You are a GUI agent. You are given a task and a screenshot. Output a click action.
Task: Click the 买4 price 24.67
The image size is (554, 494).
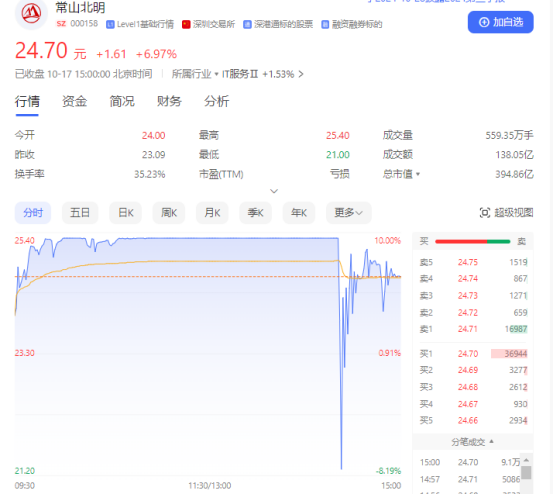(x=468, y=404)
